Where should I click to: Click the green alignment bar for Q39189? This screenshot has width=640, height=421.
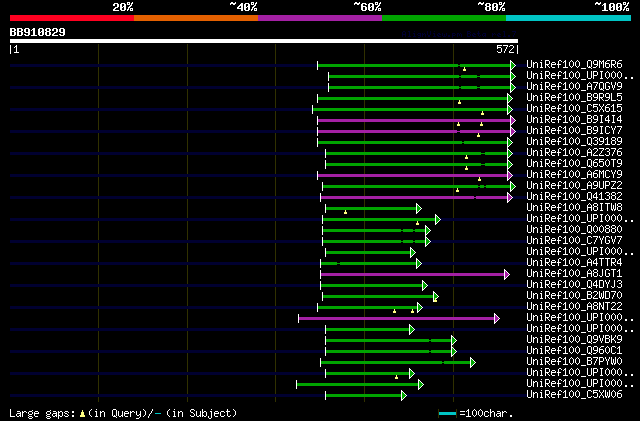[415, 143]
